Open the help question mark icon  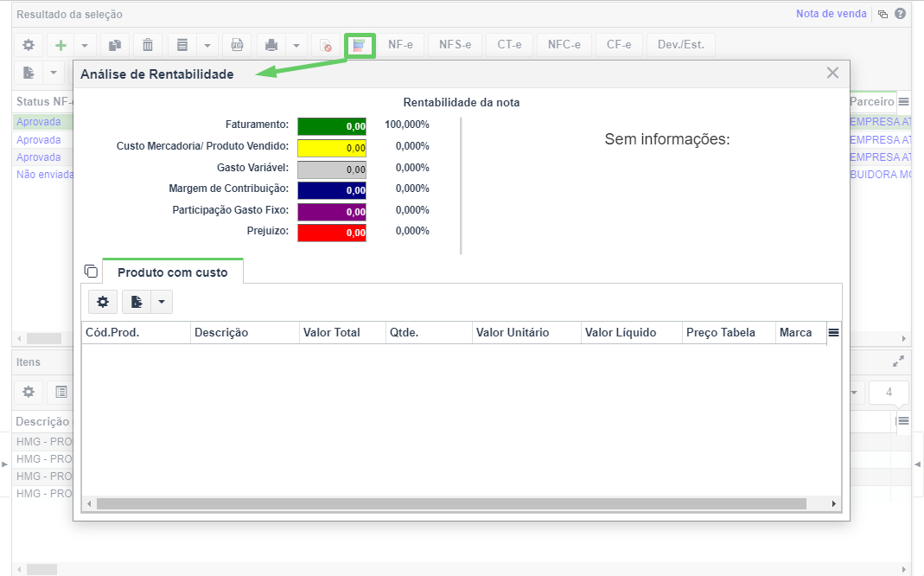tap(900, 14)
